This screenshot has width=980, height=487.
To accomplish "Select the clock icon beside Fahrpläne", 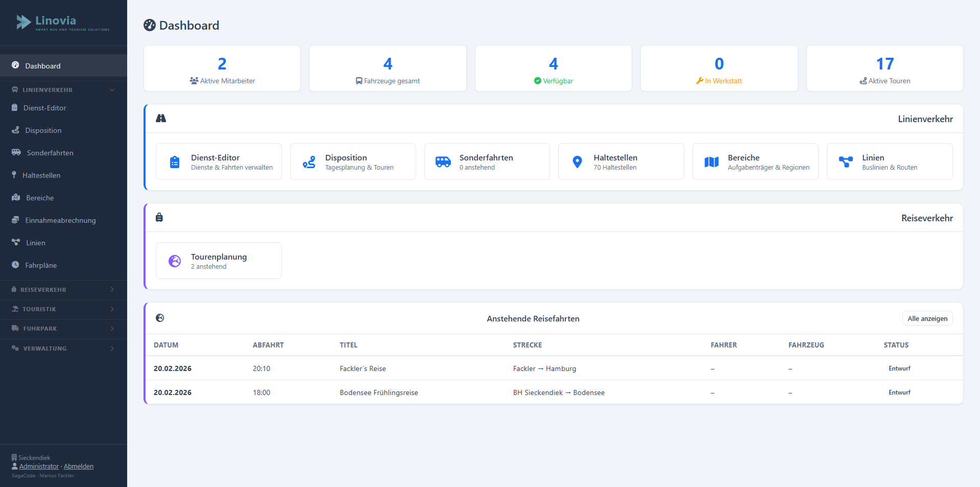I will (15, 265).
